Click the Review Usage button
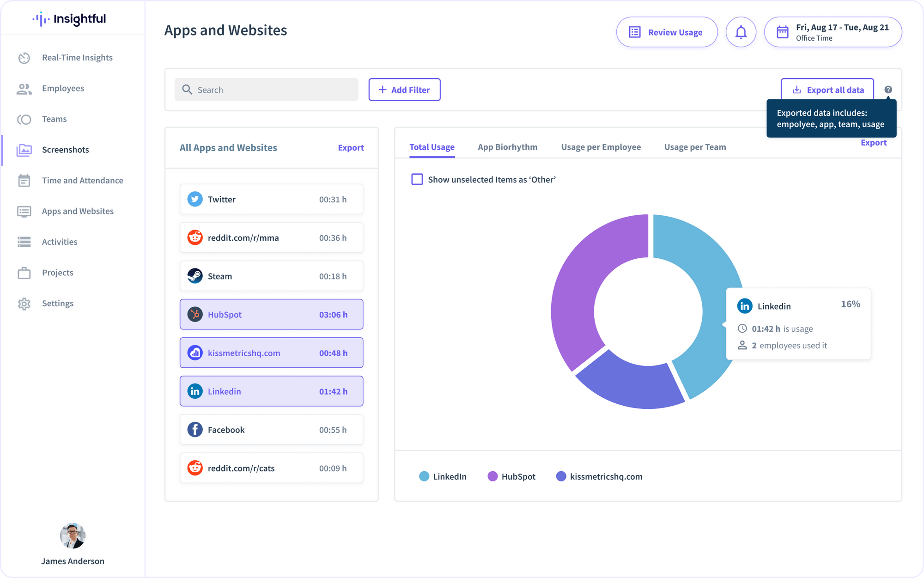The height and width of the screenshot is (578, 924). (x=666, y=32)
